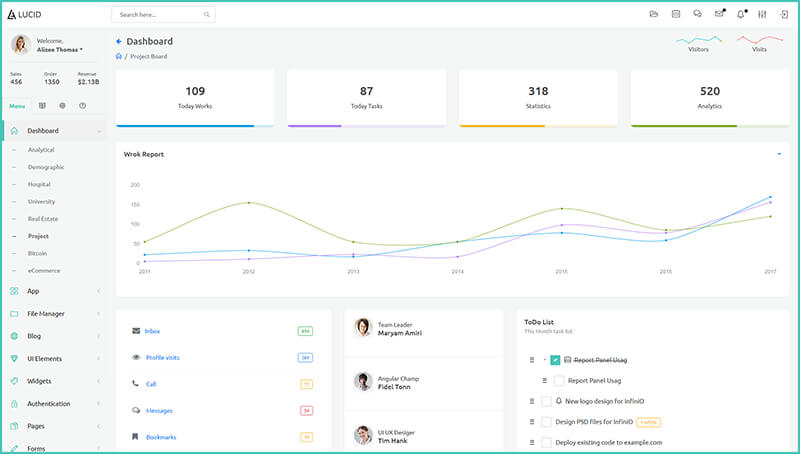
Task: Click the calendar icon in top bar
Action: click(x=676, y=14)
